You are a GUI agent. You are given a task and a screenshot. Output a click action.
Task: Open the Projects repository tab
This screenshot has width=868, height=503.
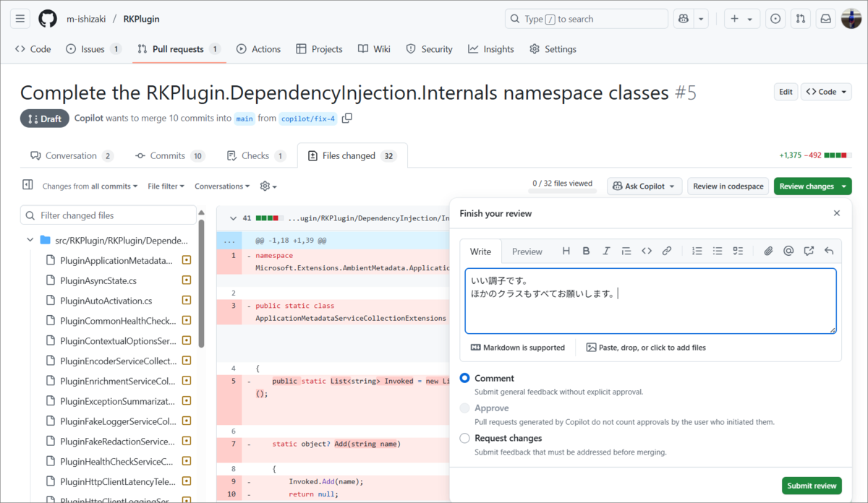tap(319, 49)
